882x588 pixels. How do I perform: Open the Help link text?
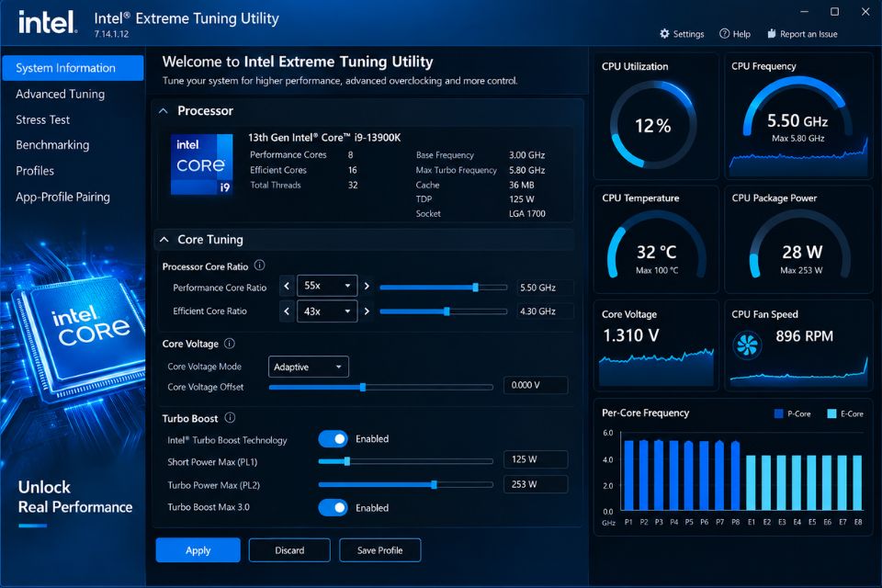point(741,34)
